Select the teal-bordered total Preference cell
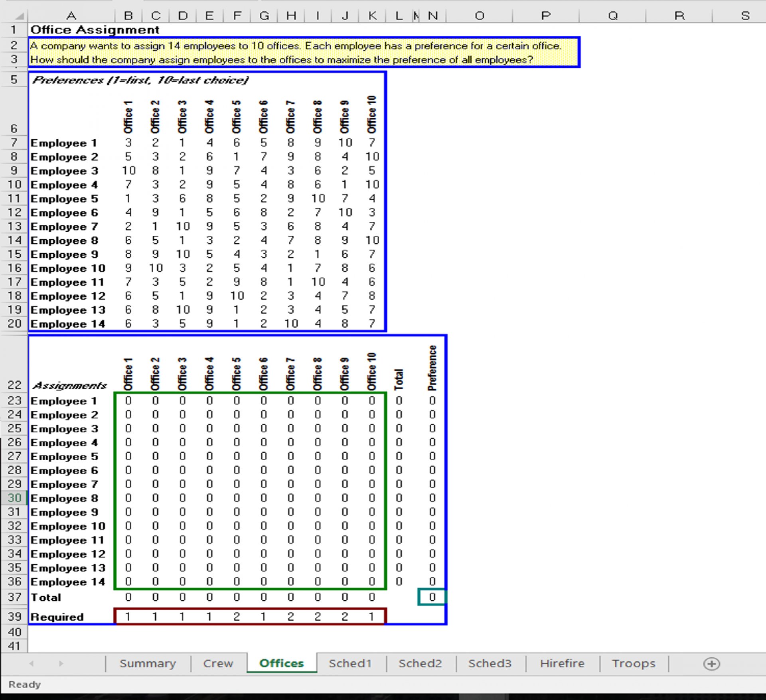This screenshot has width=766, height=700. 432,597
